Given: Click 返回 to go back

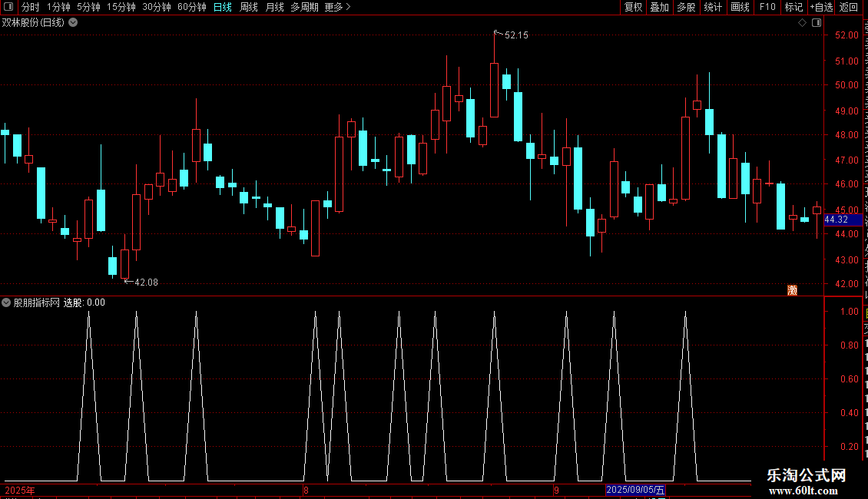Looking at the screenshot, I should (849, 7).
